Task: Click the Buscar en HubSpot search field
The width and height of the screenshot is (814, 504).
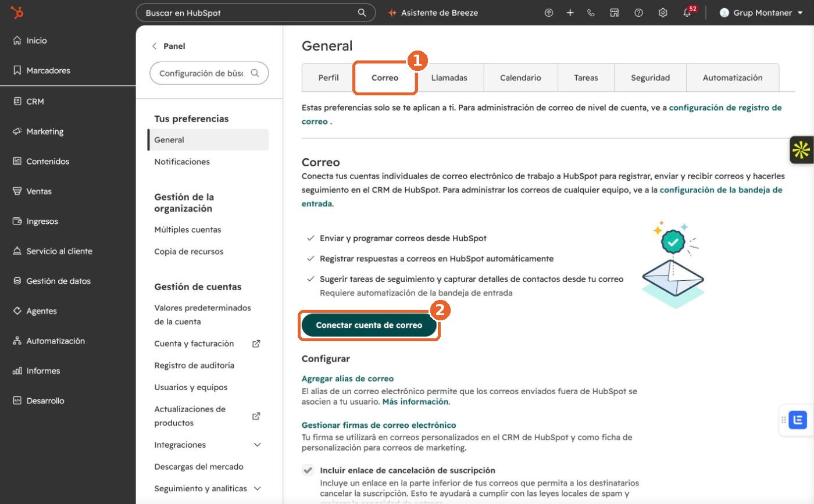Action: (x=256, y=13)
